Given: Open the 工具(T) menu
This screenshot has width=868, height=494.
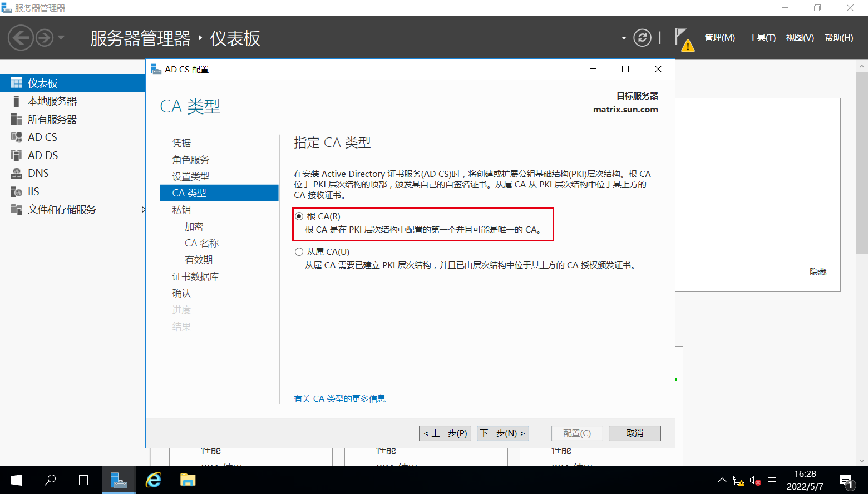Looking at the screenshot, I should point(762,38).
